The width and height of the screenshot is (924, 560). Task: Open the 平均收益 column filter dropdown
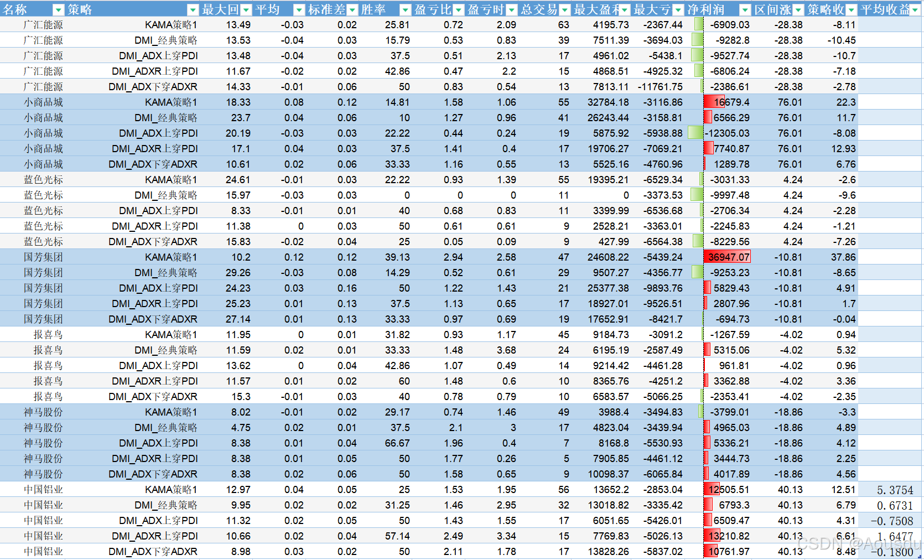tap(914, 10)
